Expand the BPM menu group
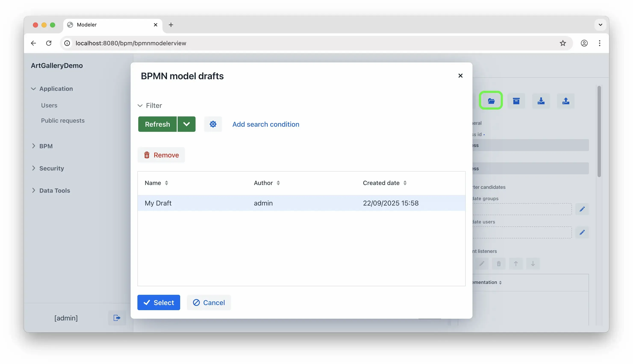Screen dimensions: 633x364 coord(46,146)
